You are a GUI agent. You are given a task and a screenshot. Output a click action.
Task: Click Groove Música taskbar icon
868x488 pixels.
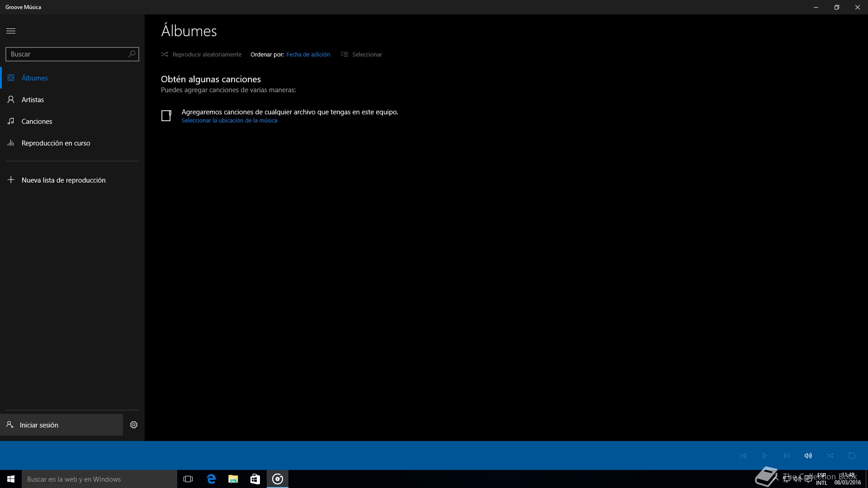point(278,479)
